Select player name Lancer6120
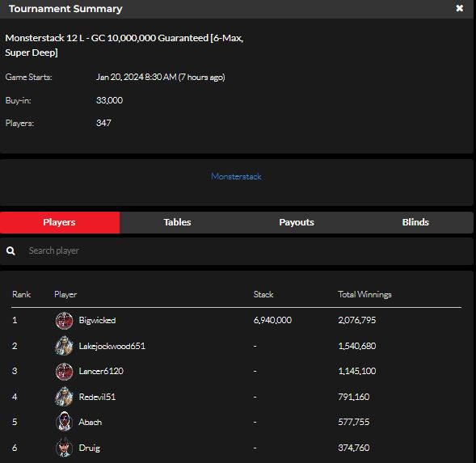This screenshot has height=463, width=476. click(101, 371)
